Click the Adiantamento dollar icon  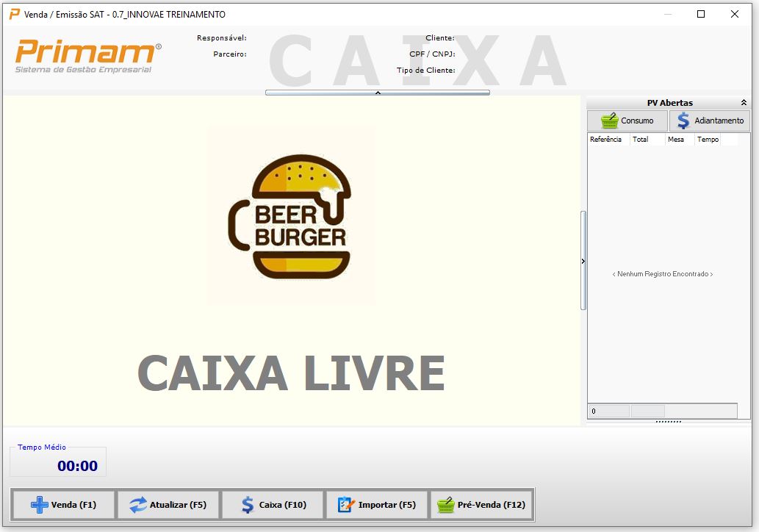click(683, 121)
